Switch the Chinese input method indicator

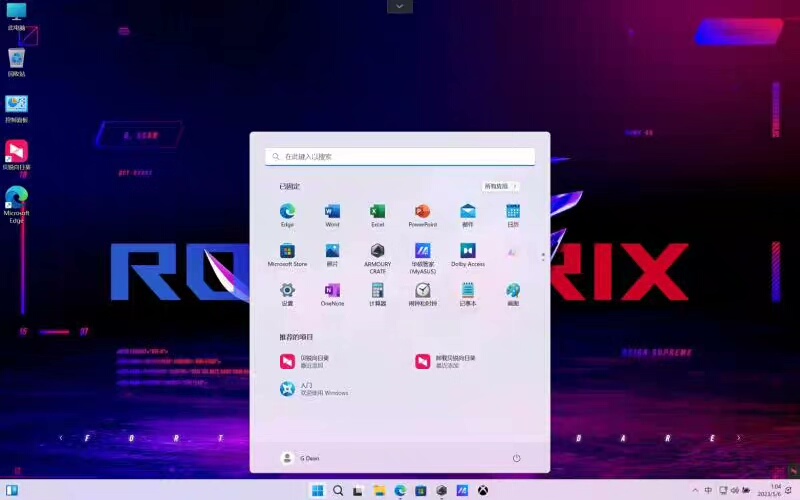[x=708, y=490]
